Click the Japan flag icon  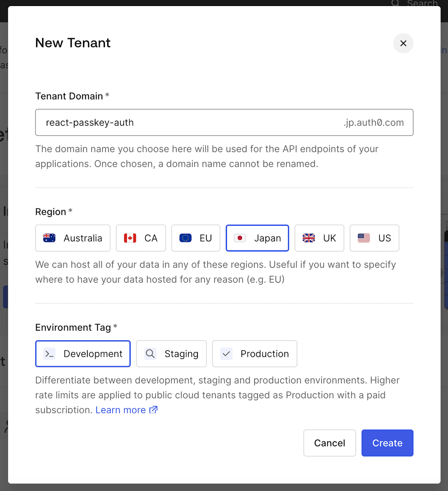point(240,238)
